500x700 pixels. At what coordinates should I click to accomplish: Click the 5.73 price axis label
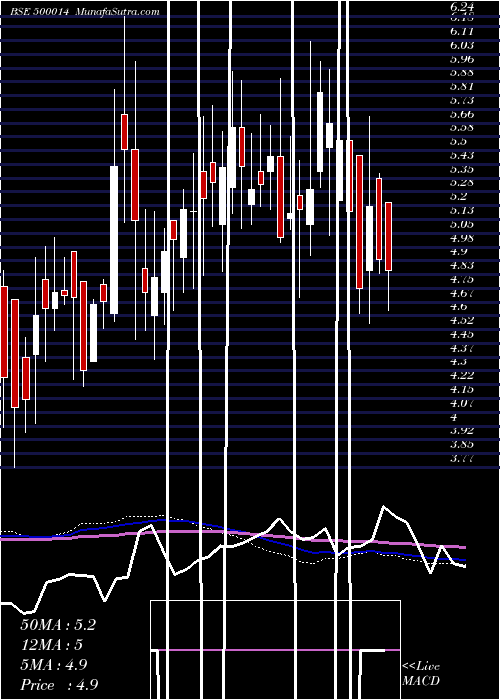461,100
